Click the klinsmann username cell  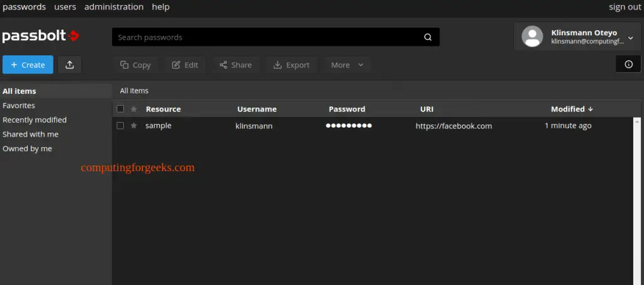point(254,126)
